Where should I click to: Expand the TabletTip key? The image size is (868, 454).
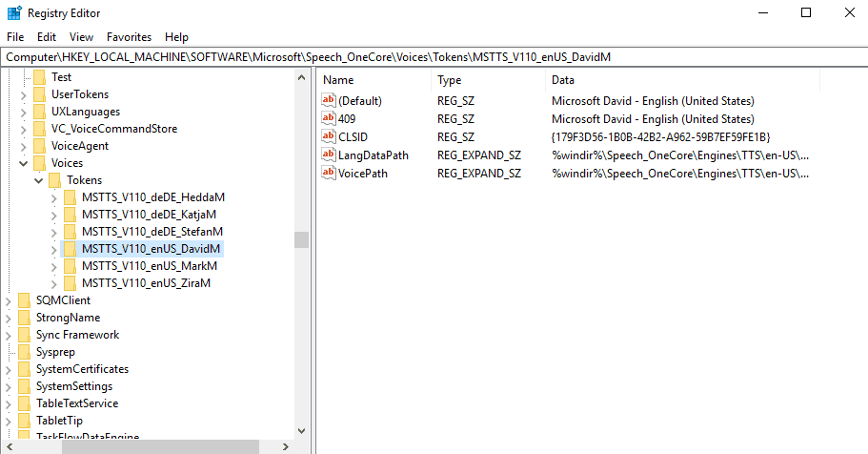tap(9, 422)
